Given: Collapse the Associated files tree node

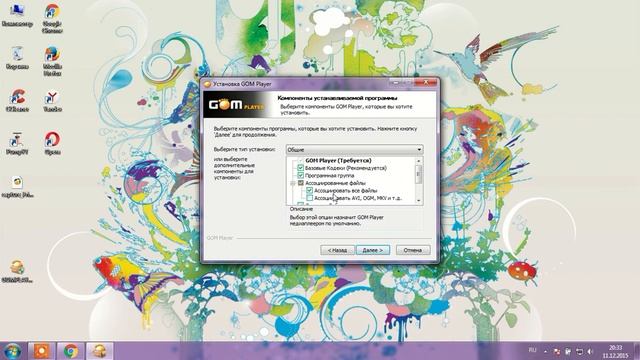Looking at the screenshot, I should [x=292, y=183].
